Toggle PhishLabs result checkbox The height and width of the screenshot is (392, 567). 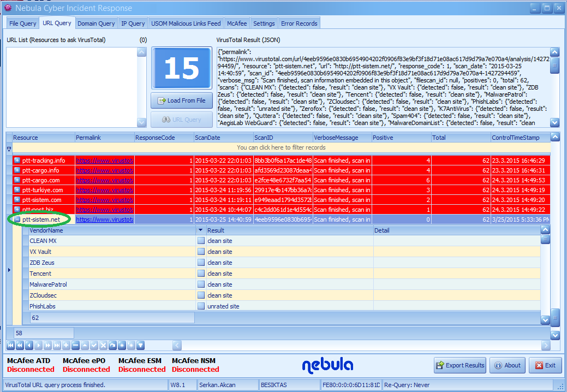[x=201, y=306]
